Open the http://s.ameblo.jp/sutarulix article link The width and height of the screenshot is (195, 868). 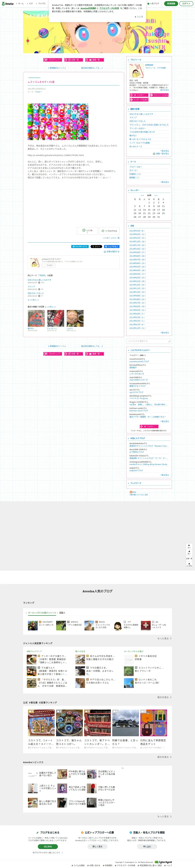pyautogui.click(x=56, y=155)
